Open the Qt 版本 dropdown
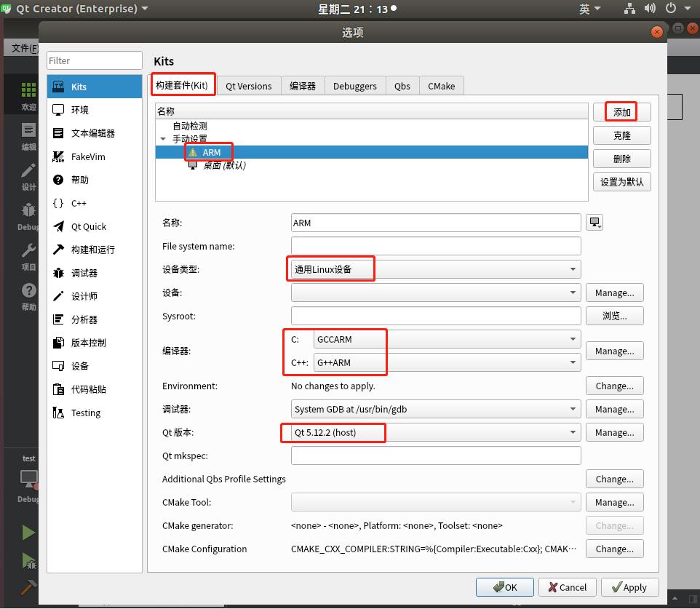This screenshot has height=609, width=700. tap(436, 432)
